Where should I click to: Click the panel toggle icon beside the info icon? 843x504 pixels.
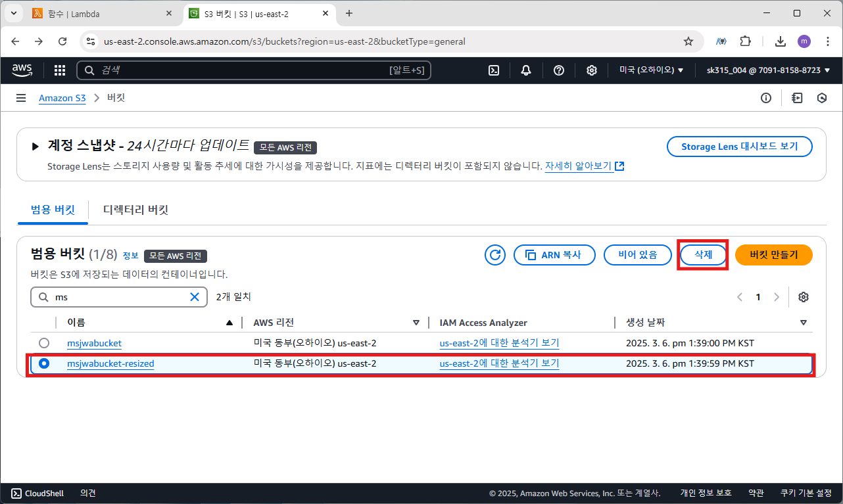click(798, 98)
